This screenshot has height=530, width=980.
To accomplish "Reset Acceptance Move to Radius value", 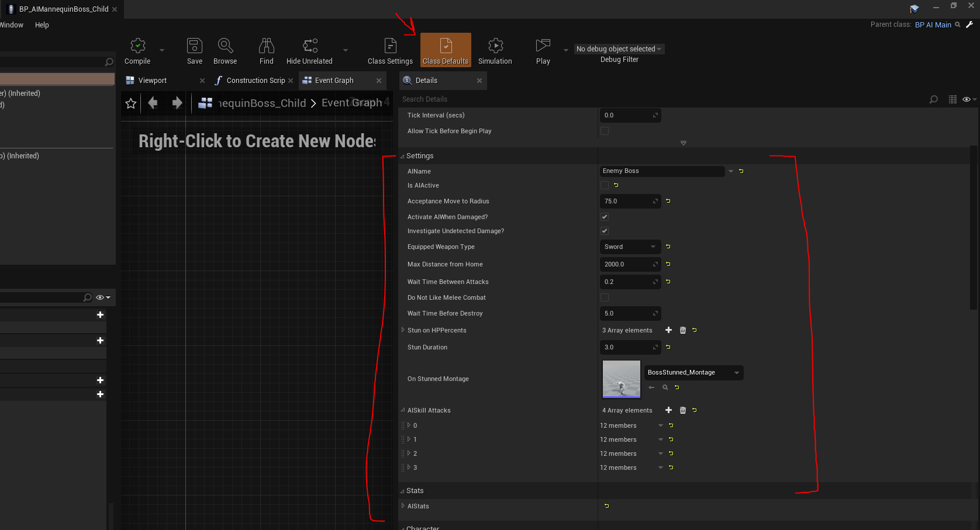I will (x=668, y=201).
